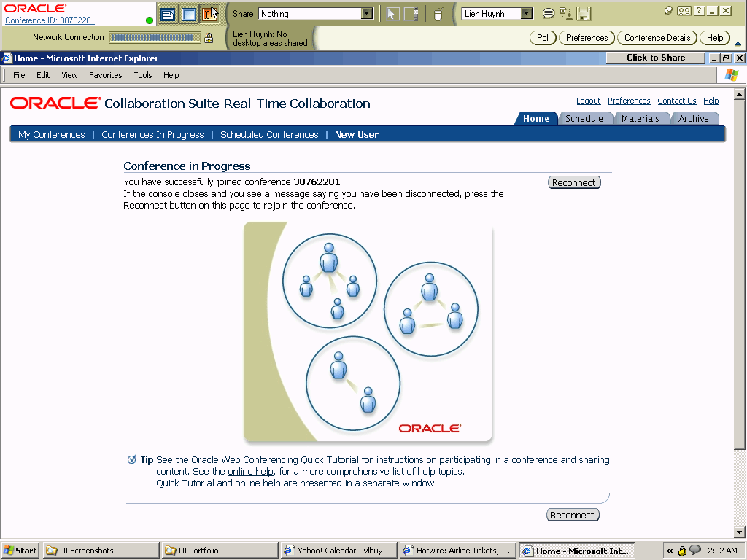Switch to UI Portfolio taskbar window
The width and height of the screenshot is (747, 560).
(220, 551)
